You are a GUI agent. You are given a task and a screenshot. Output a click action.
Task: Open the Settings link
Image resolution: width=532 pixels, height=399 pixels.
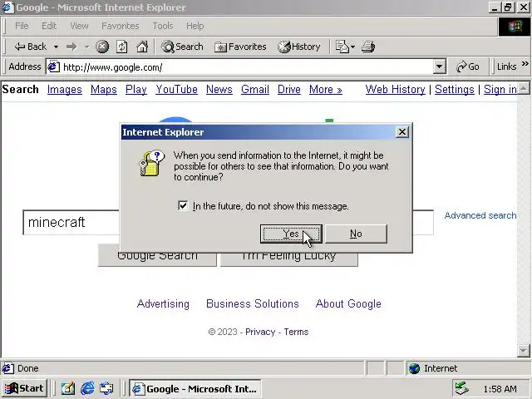[x=455, y=89]
